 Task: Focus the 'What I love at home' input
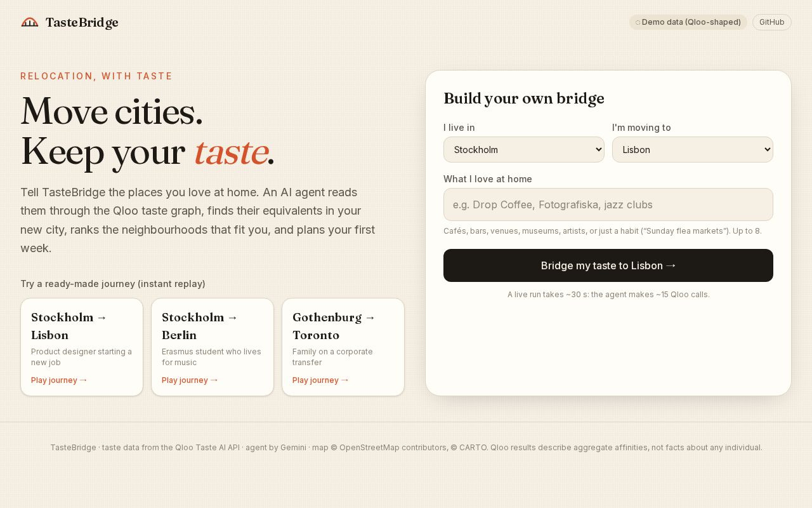click(x=608, y=204)
